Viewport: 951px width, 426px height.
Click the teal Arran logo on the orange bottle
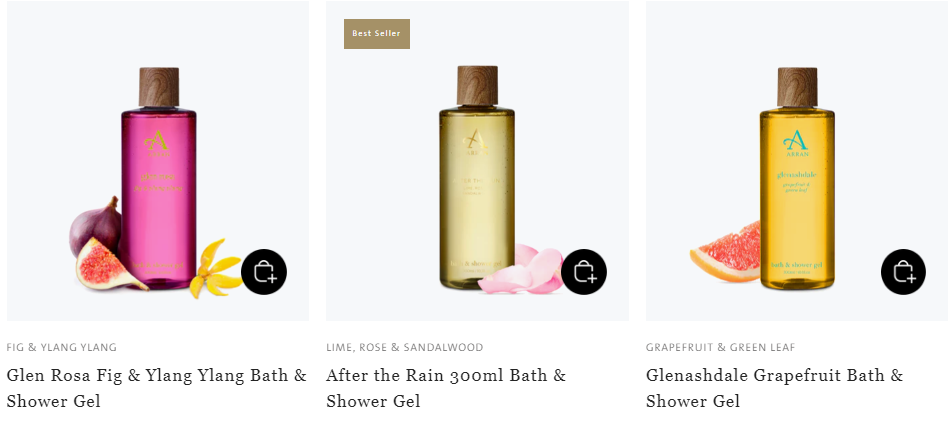797,144
